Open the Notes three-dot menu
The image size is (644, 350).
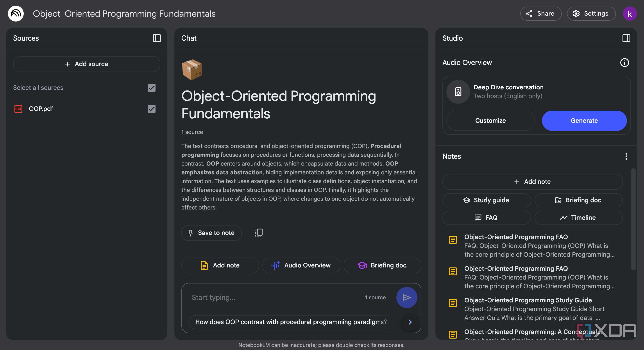(626, 156)
